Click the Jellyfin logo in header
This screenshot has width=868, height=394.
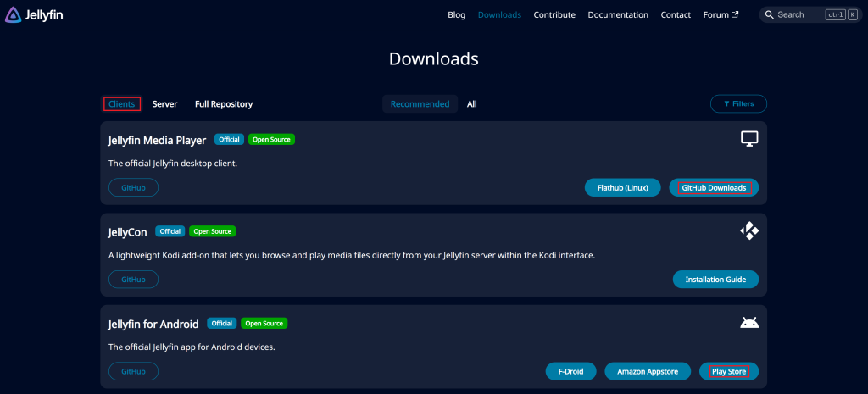click(x=34, y=15)
